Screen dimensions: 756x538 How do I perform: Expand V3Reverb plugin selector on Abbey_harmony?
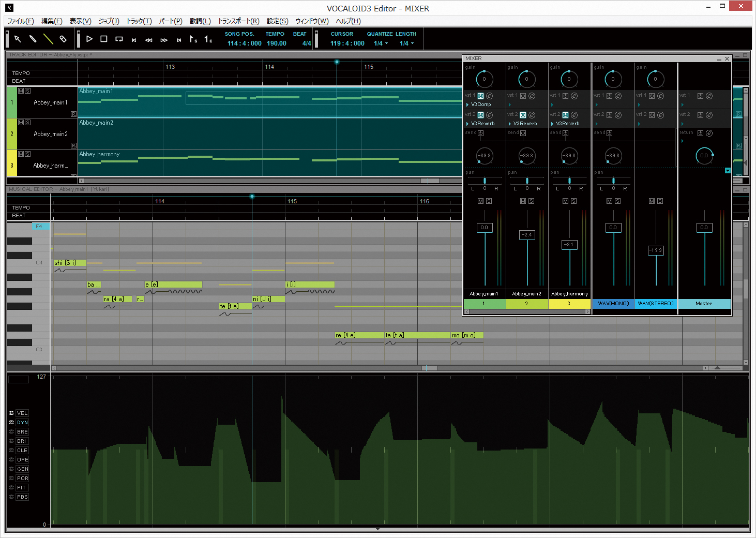552,124
